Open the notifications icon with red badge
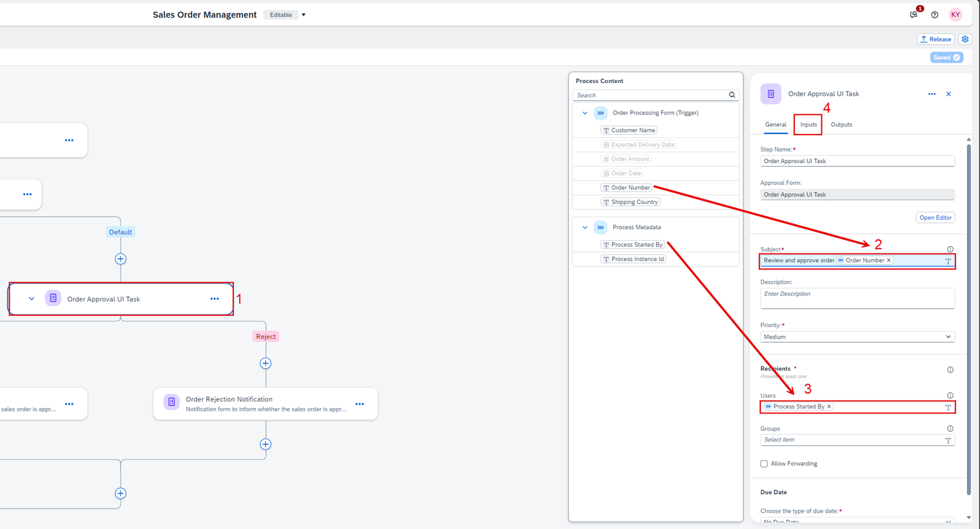The height and width of the screenshot is (529, 980). coord(915,14)
